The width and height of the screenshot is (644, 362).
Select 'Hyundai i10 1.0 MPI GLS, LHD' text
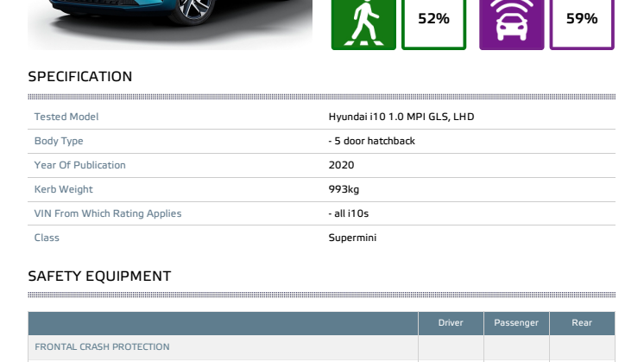point(401,117)
